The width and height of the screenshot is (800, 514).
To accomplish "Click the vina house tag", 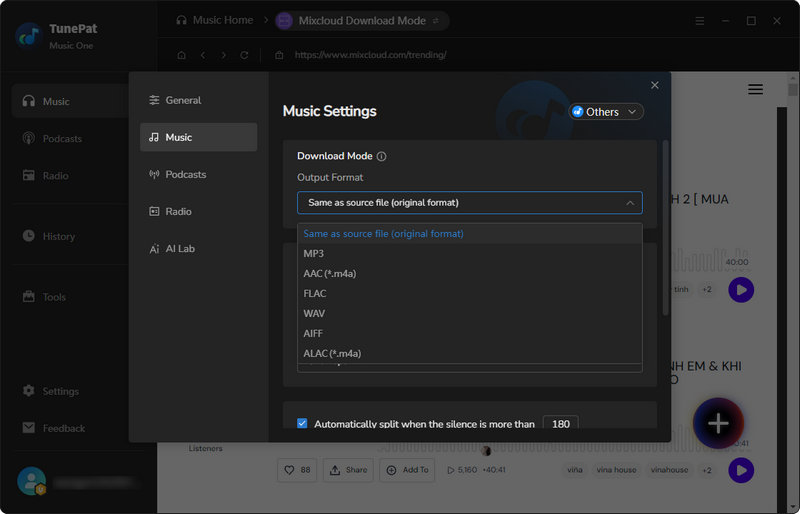I will 616,470.
